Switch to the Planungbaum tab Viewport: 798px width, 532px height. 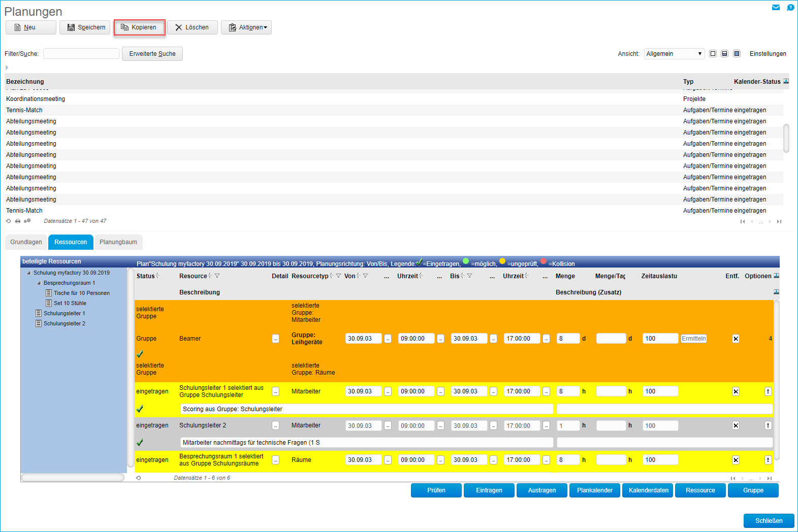pyautogui.click(x=118, y=242)
